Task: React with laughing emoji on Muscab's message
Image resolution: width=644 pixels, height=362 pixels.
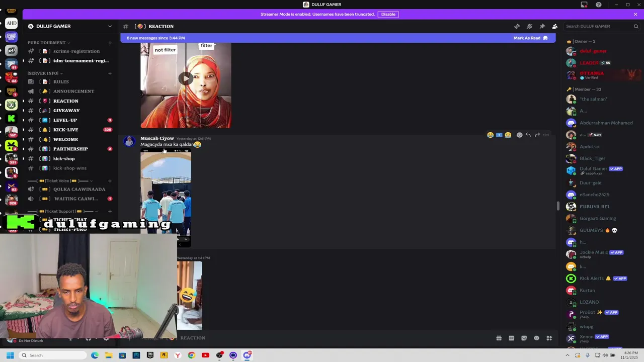Action: [490, 135]
